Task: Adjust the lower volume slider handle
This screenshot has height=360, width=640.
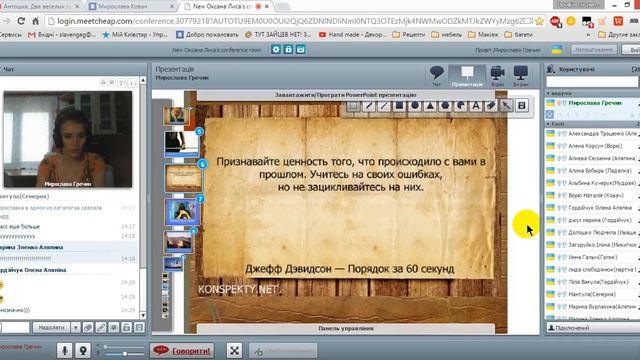Action: [124, 354]
